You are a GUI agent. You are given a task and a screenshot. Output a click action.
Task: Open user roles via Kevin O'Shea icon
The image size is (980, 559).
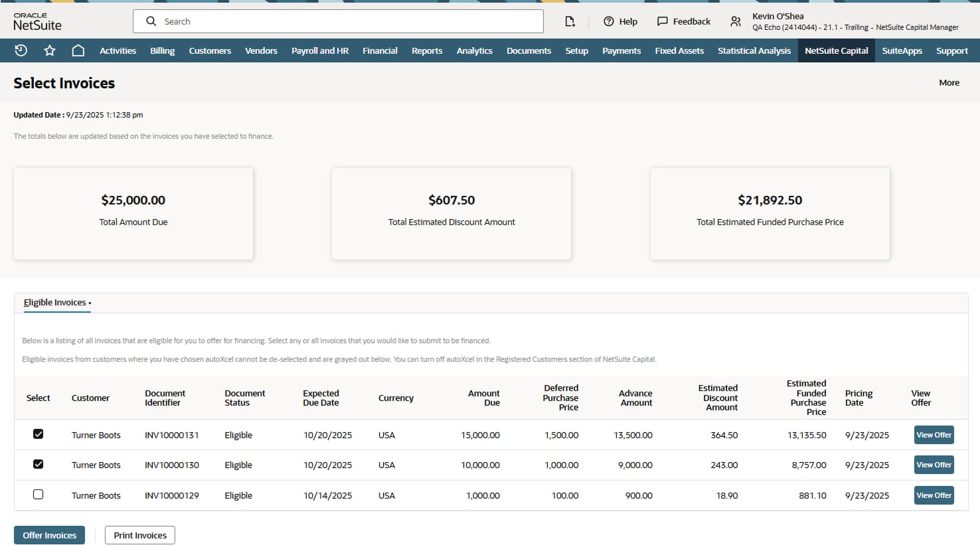click(735, 21)
